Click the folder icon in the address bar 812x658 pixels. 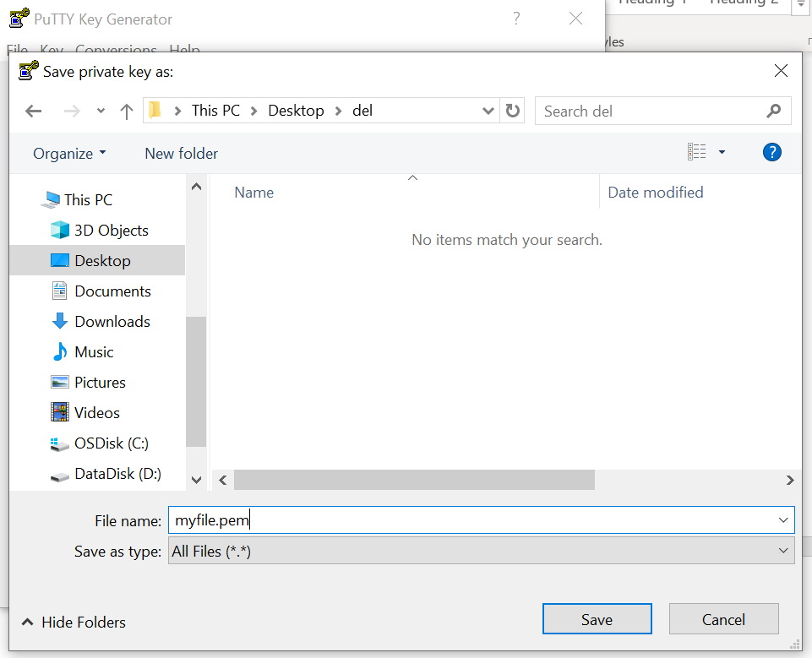(x=155, y=111)
